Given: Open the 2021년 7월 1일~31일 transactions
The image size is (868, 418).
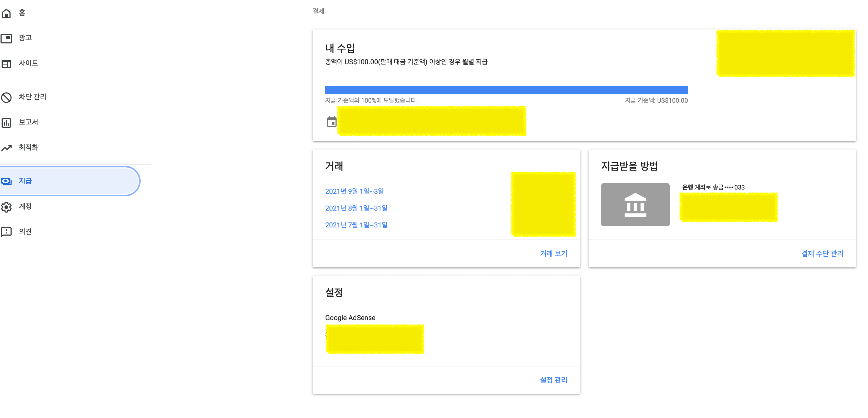Looking at the screenshot, I should click(356, 224).
